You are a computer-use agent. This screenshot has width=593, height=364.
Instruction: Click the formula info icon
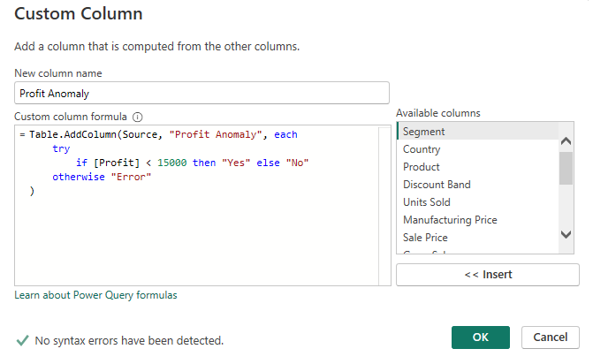coord(138,118)
